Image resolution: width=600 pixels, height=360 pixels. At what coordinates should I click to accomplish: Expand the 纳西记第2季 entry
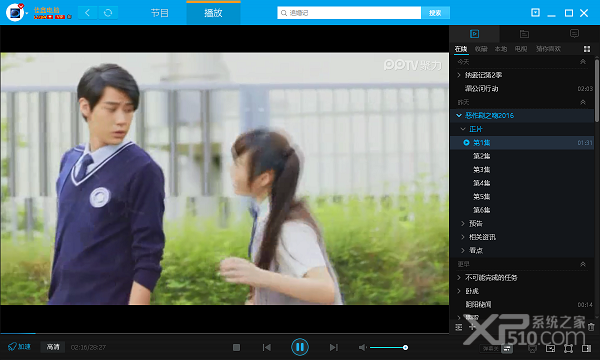459,75
